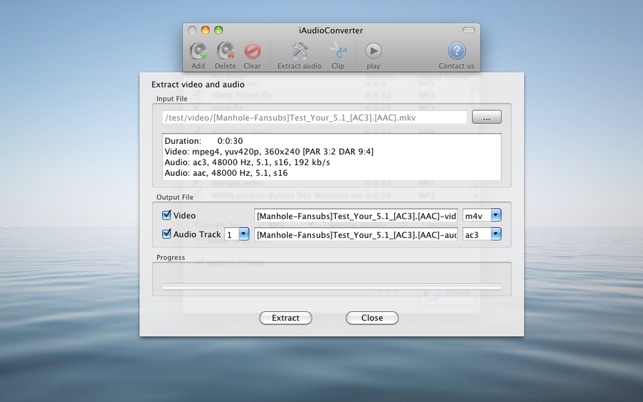Click the Delete toolbar icon
The width and height of the screenshot is (643, 402).
click(225, 51)
